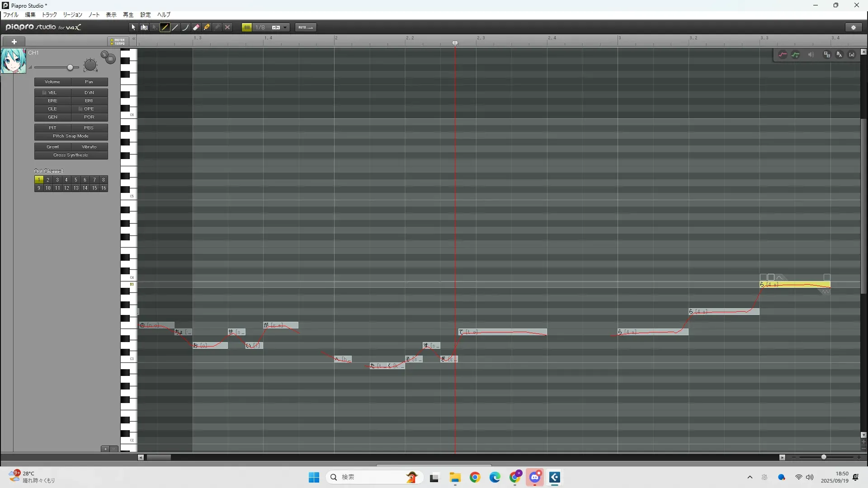The width and height of the screenshot is (868, 488).
Task: Select the arrow pointer tool
Action: 133,28
